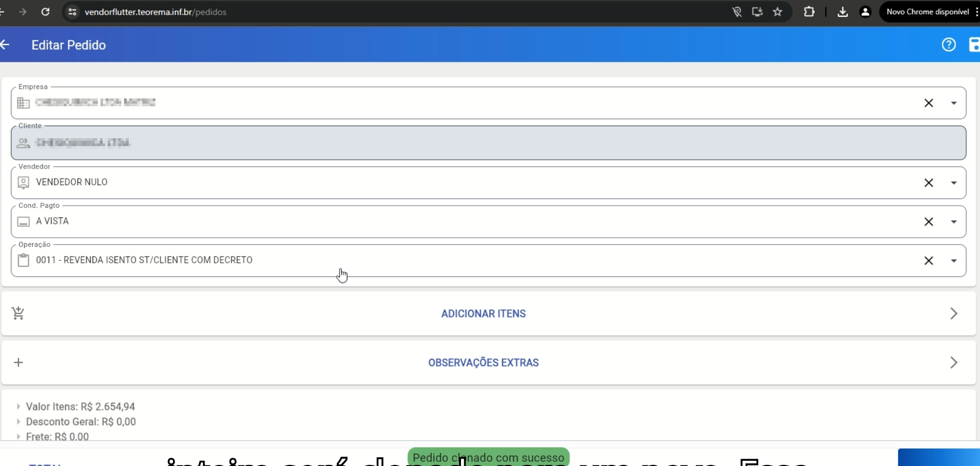980x466 pixels.
Task: Clear the Empresa field with X
Action: [x=929, y=103]
